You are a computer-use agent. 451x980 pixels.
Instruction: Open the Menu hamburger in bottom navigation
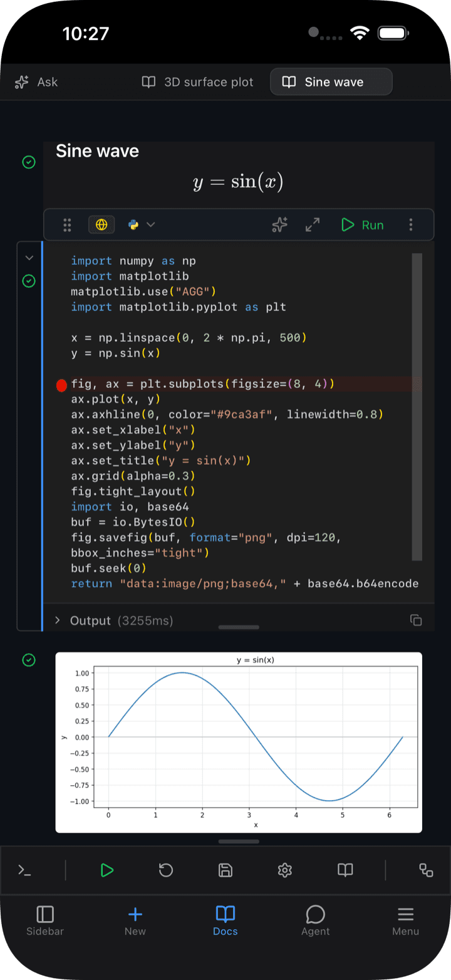pyautogui.click(x=406, y=921)
